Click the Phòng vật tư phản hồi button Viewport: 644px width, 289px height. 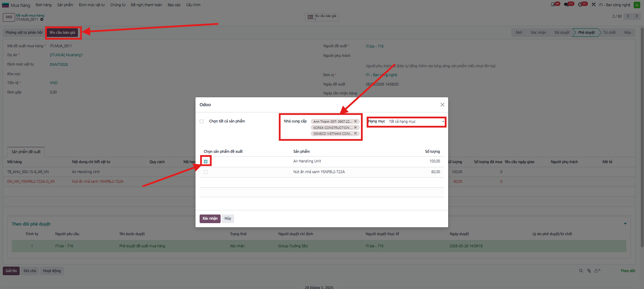pyautogui.click(x=24, y=32)
